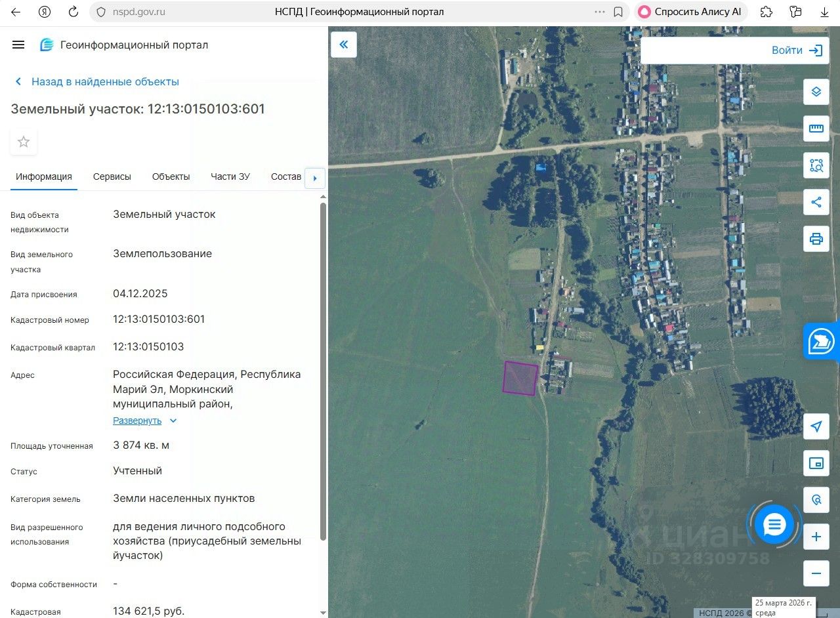Toggle the overview mini-map

816,463
